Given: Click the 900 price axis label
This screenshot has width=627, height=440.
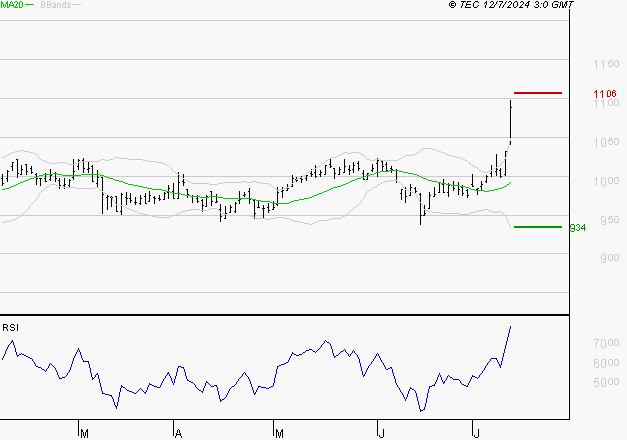Looking at the screenshot, I should tap(610, 258).
